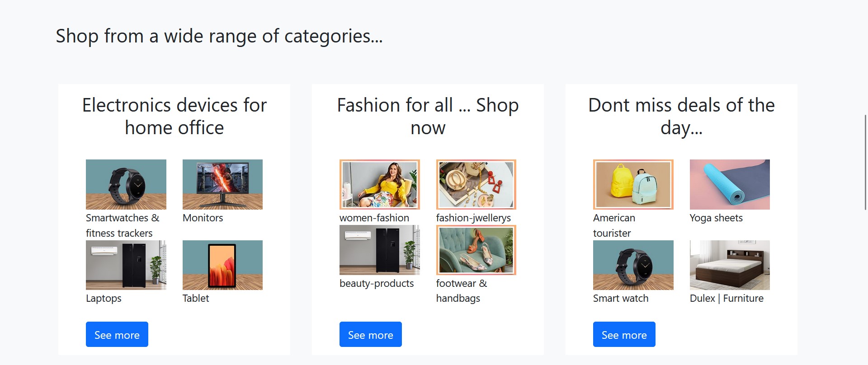
Task: Open the Smart watch deal image
Action: pos(633,265)
